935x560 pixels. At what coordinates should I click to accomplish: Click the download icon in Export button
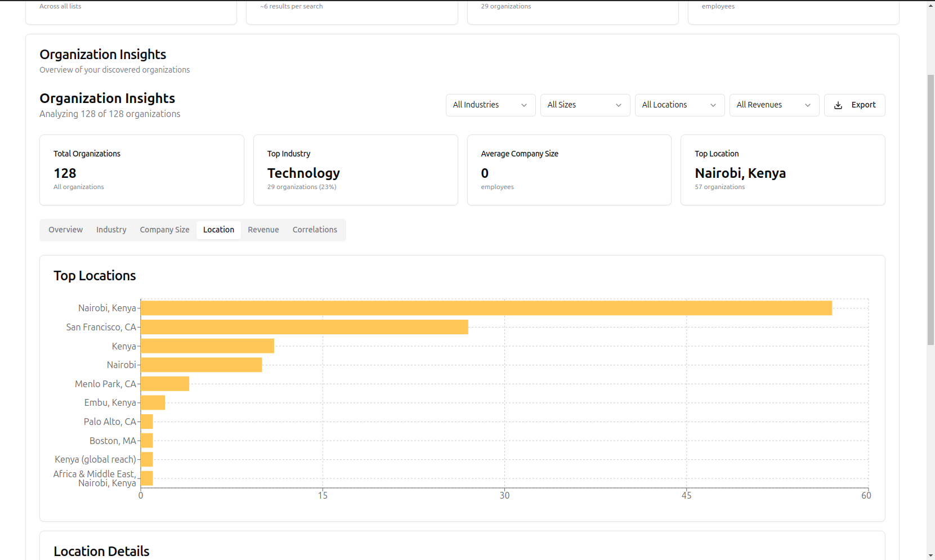click(838, 105)
